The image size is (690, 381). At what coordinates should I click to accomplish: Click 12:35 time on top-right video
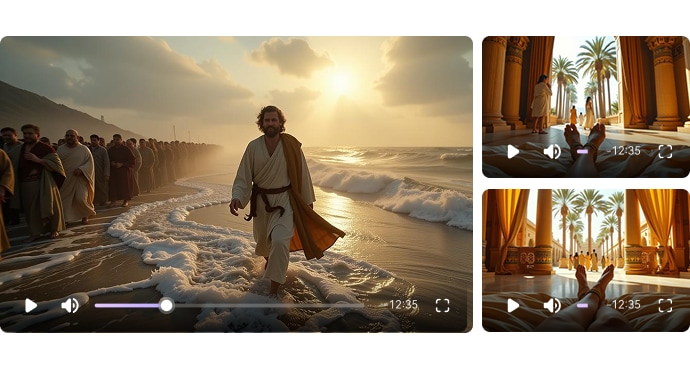(x=625, y=151)
